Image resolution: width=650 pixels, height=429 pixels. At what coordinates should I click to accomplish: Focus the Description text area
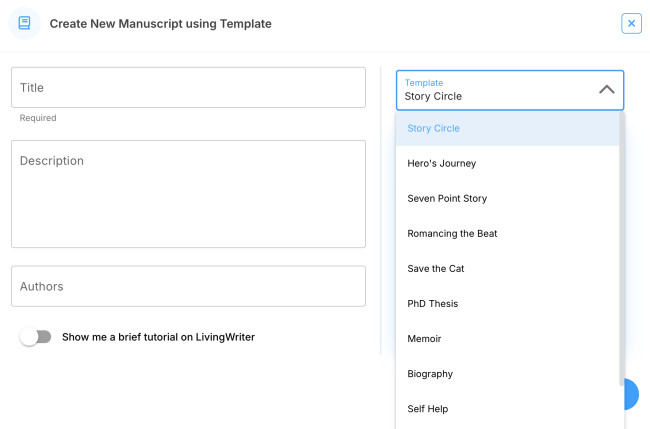(188, 194)
